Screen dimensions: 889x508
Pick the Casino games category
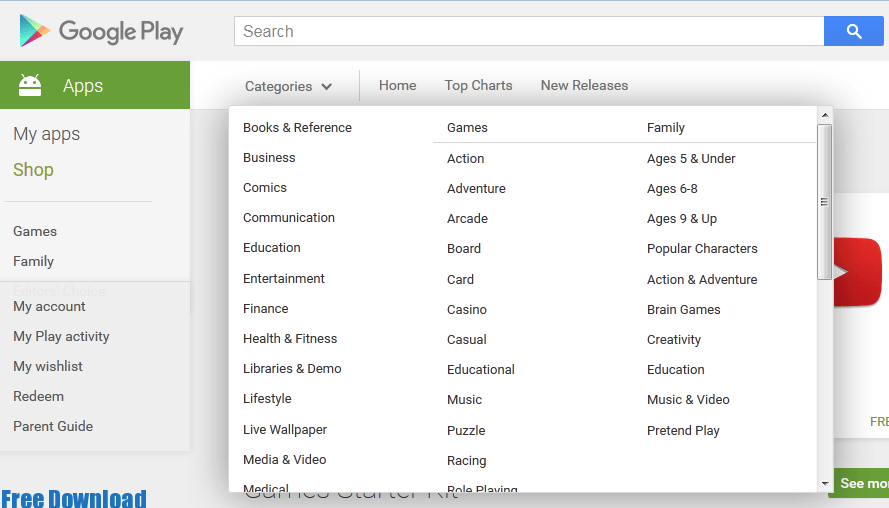467,310
